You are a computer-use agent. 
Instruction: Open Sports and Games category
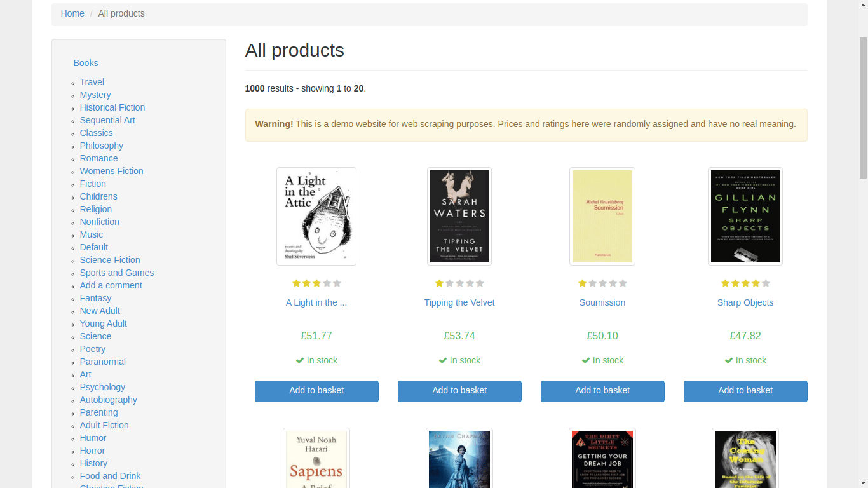coord(117,273)
